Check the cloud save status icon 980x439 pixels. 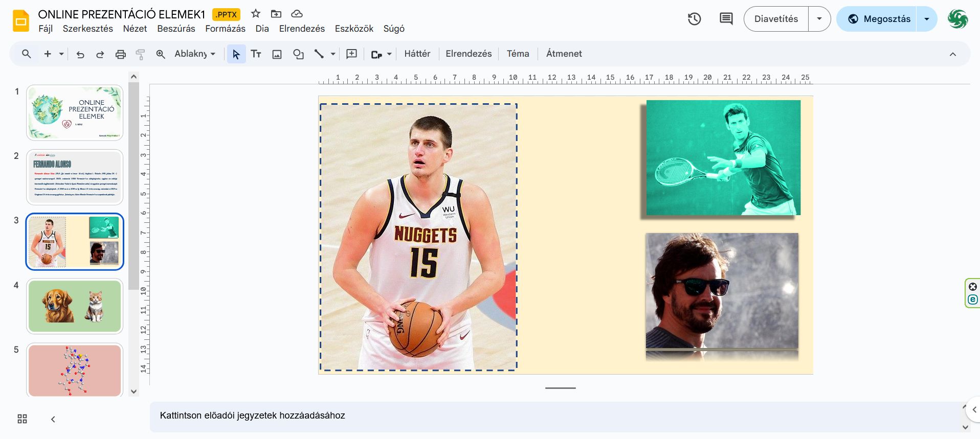coord(297,14)
